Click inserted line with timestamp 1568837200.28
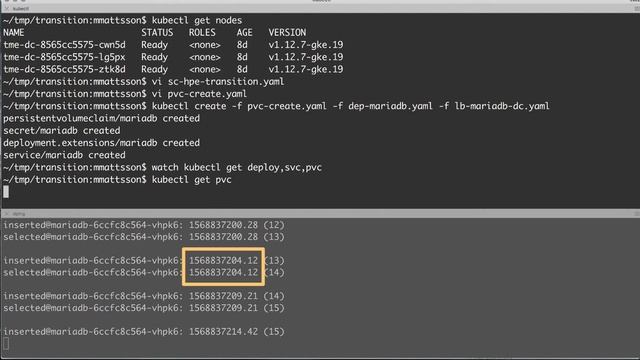Image resolution: width=640 pixels, height=360 pixels. point(144,225)
